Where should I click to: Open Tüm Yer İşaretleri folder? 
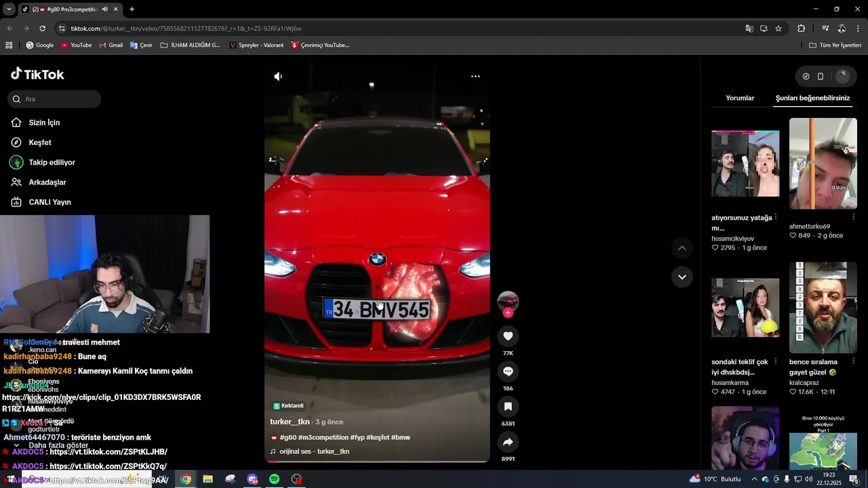835,45
